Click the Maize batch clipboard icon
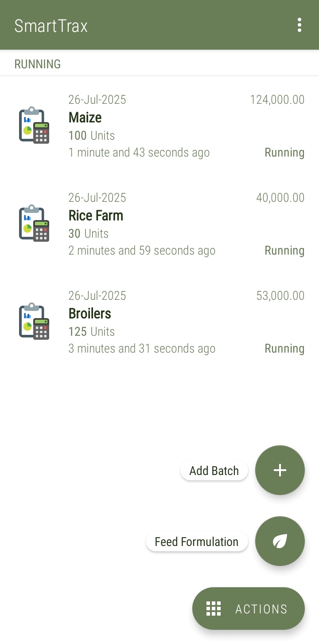The height and width of the screenshot is (644, 319). pyautogui.click(x=34, y=125)
